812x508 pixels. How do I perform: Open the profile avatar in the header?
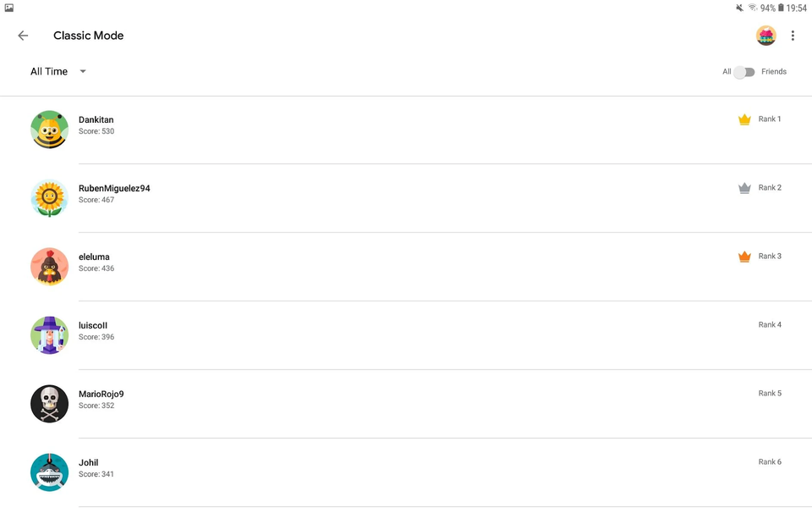click(766, 36)
